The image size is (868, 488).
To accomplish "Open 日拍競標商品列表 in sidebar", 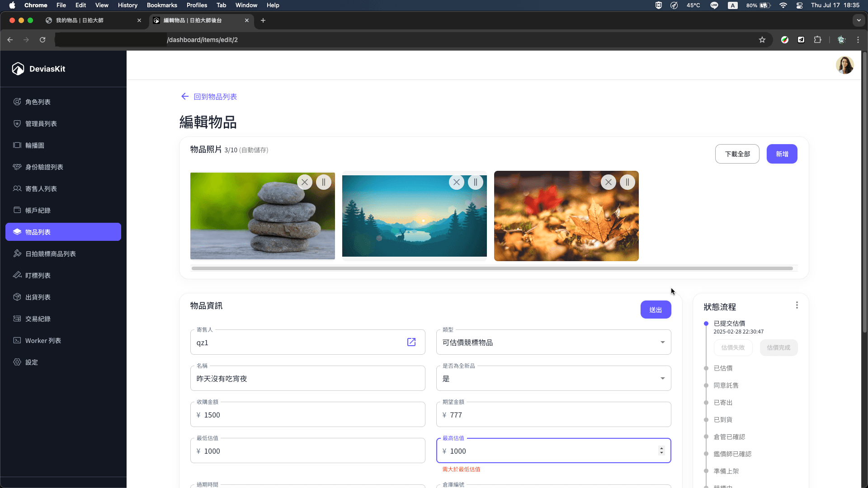I will click(51, 253).
